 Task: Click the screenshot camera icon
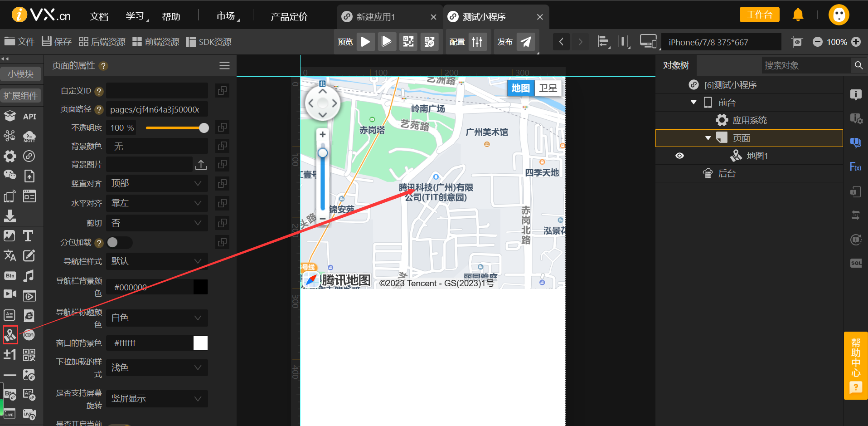pyautogui.click(x=796, y=42)
